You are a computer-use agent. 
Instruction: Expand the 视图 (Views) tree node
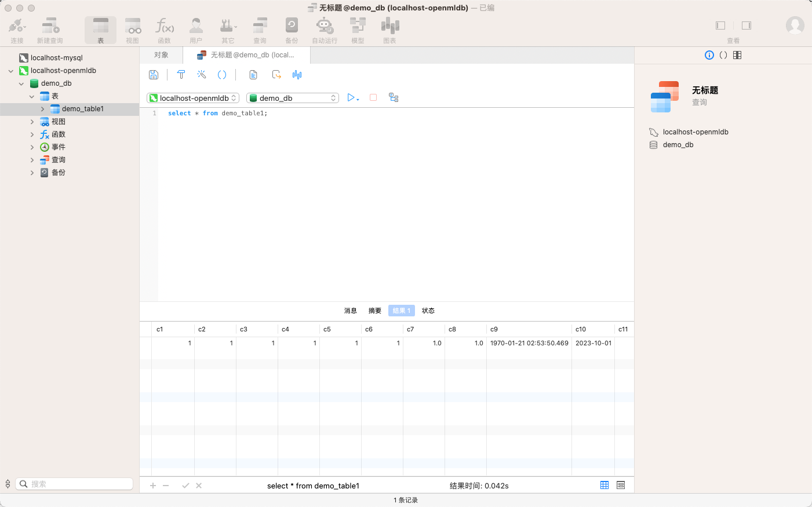pos(32,122)
